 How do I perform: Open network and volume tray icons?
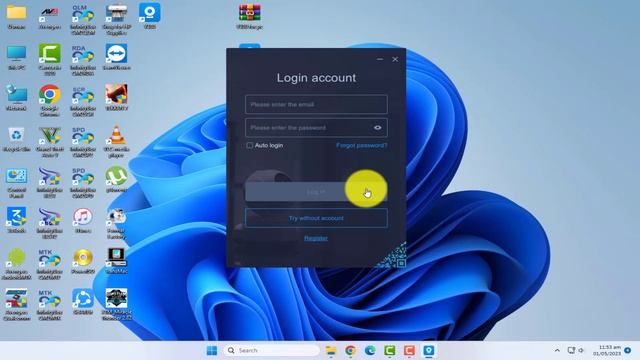576,351
